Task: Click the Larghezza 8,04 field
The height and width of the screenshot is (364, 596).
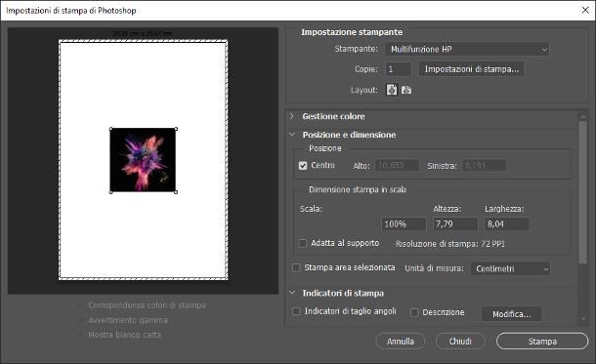Action: (x=507, y=223)
